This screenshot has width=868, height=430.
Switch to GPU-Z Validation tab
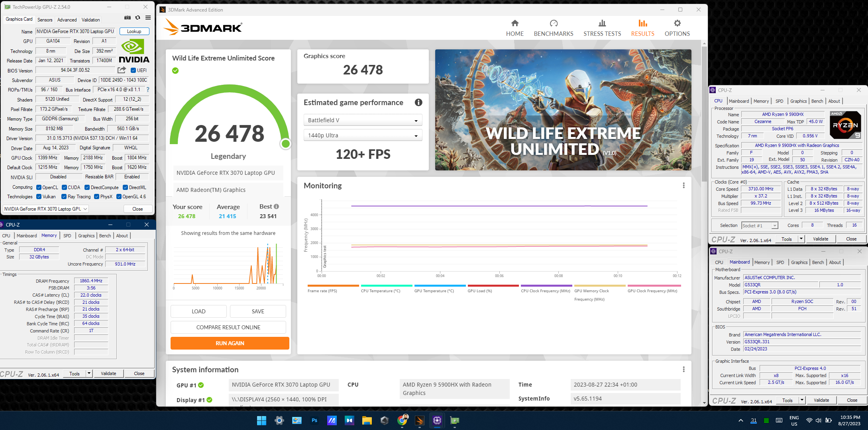pyautogui.click(x=91, y=20)
